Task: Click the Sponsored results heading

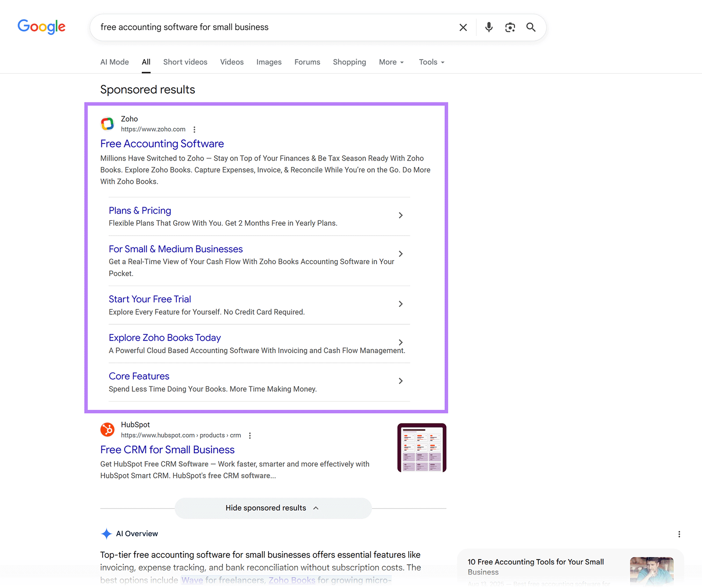Action: (147, 90)
